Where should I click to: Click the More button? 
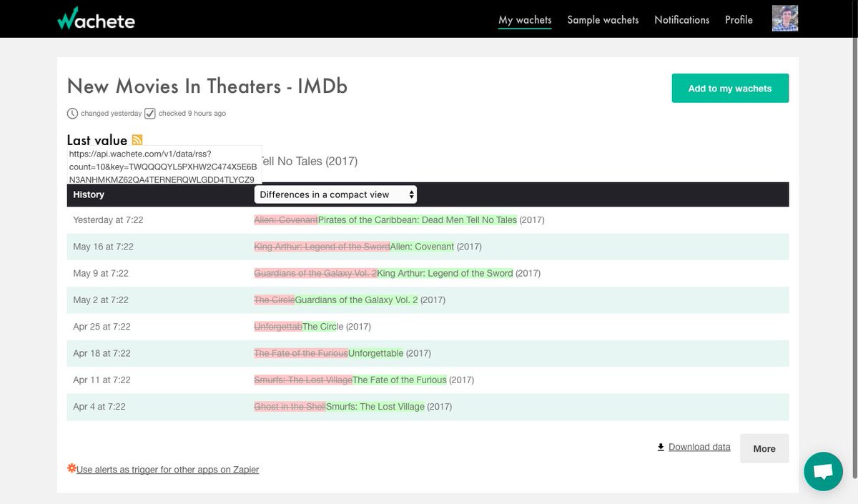[x=764, y=448]
